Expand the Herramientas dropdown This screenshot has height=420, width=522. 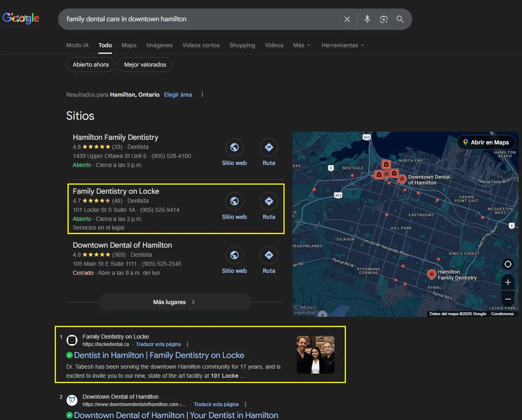pyautogui.click(x=343, y=45)
